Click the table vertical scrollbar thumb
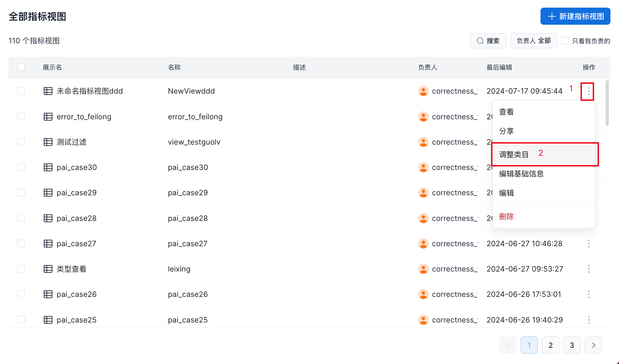 [607, 103]
